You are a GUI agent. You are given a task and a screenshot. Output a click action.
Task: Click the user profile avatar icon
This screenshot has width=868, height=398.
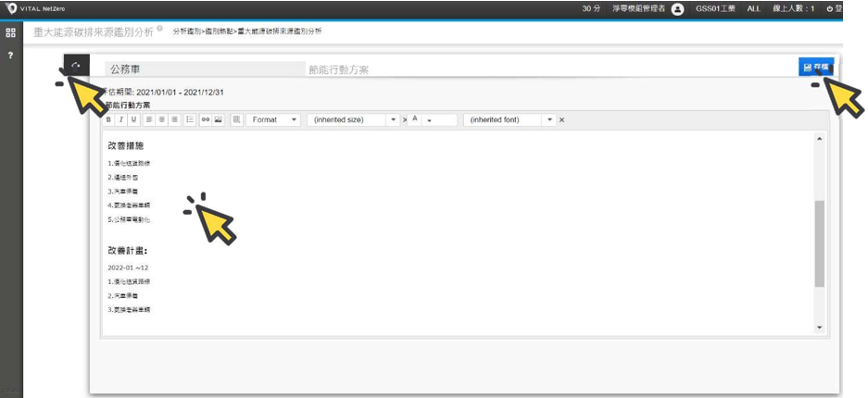pos(677,8)
